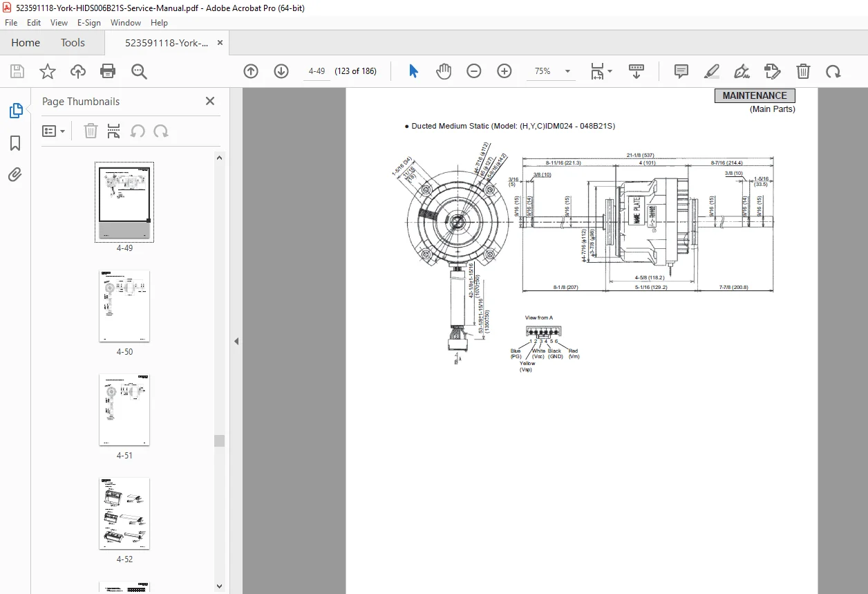Viewport: 868px width, 594px height.
Task: Activate the hand pan tool
Action: coord(444,71)
